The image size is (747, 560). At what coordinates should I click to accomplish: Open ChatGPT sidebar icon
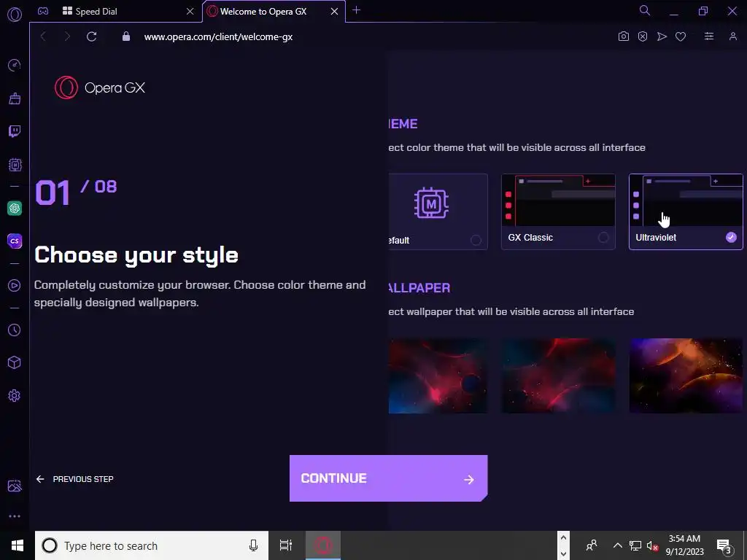pos(15,208)
